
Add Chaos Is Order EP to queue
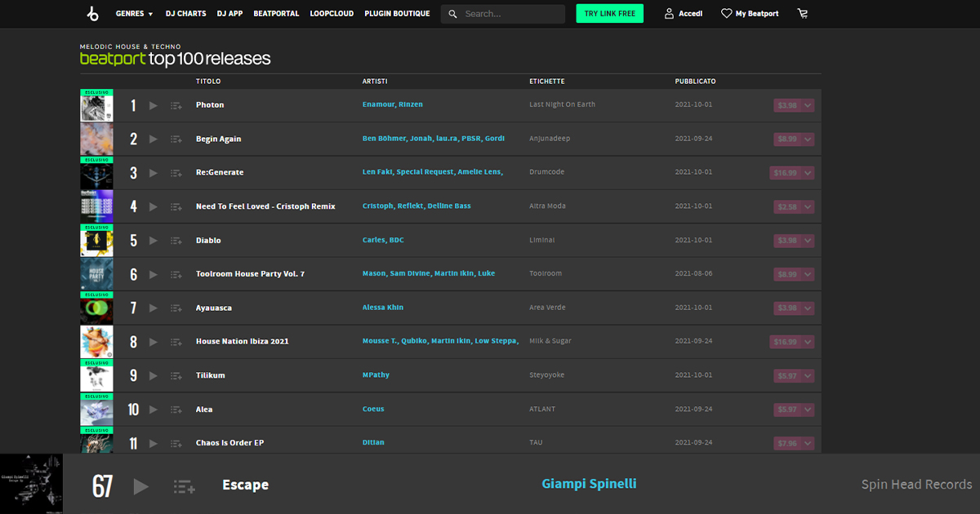(x=176, y=444)
